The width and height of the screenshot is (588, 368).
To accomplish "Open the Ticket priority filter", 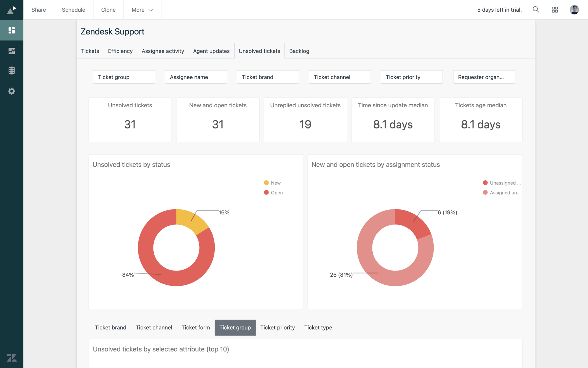I will [412, 77].
